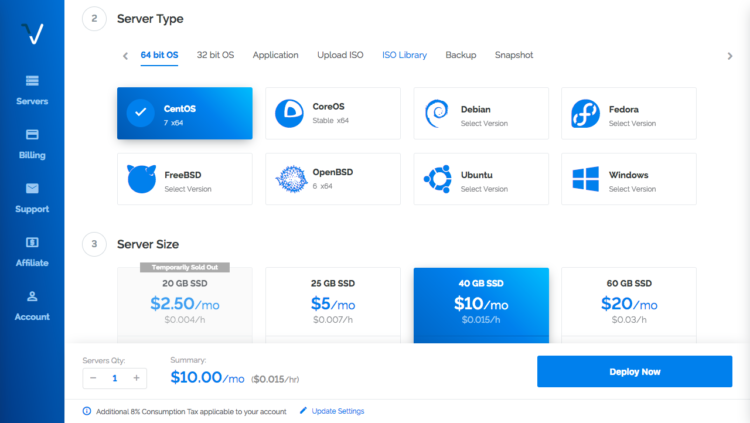This screenshot has height=423, width=750.
Task: Switch to the 64 bit OS tab
Action: click(159, 55)
